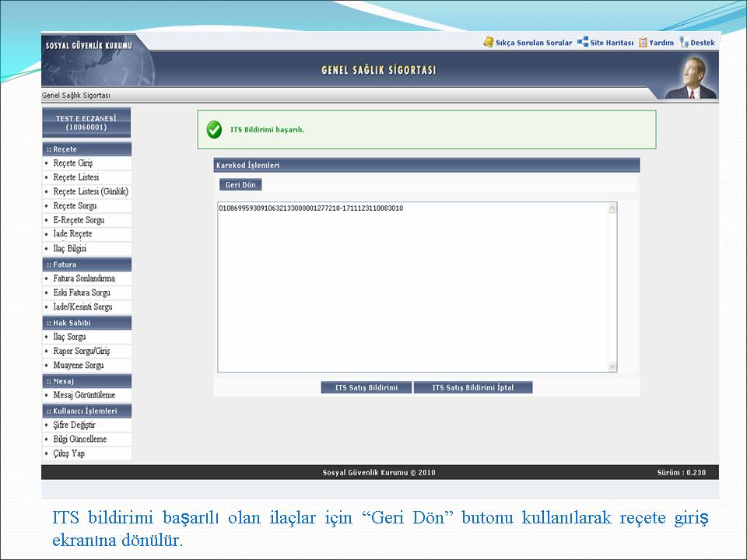Click the green success checkmark icon
Screen dimensions: 747x560
214,130
